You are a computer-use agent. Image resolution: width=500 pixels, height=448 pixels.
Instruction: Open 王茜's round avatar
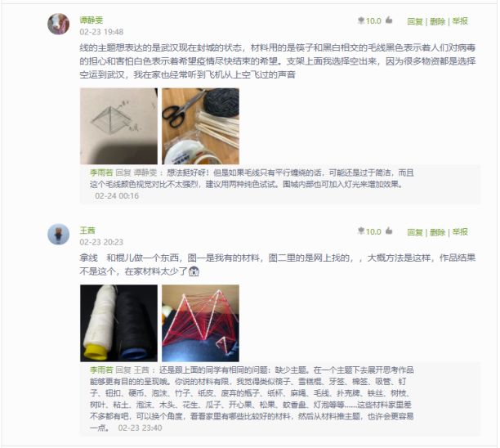pyautogui.click(x=58, y=235)
